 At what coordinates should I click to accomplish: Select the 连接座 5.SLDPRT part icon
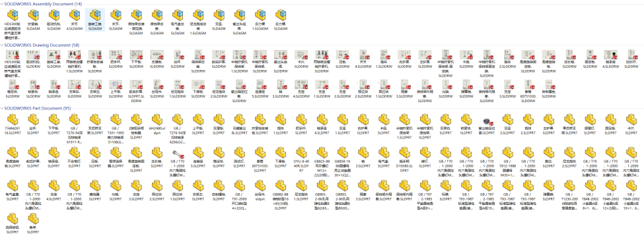(x=198, y=153)
